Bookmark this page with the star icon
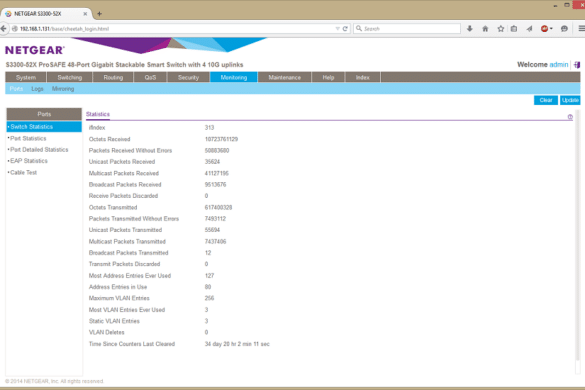The width and height of the screenshot is (585, 390). click(501, 29)
